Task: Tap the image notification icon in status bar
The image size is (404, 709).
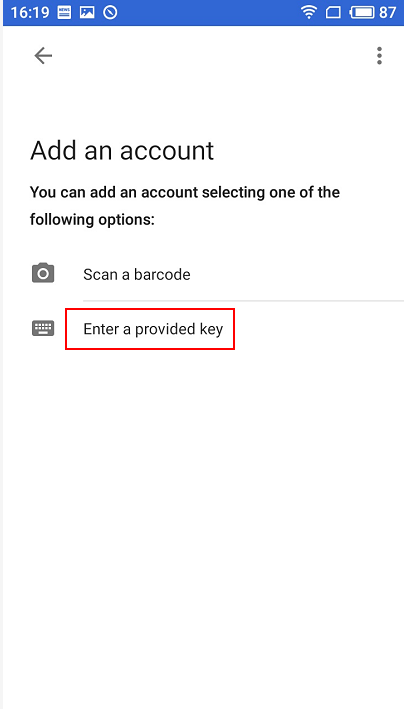Action: click(x=87, y=12)
